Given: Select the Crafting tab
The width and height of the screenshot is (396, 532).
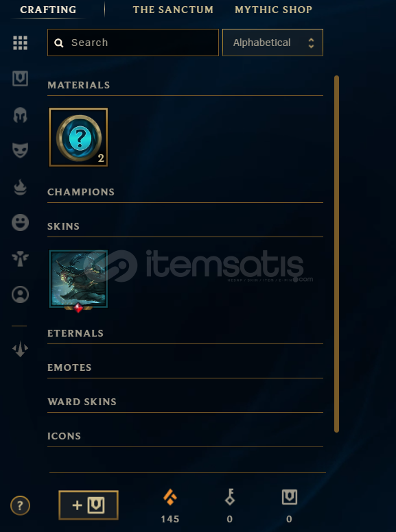Looking at the screenshot, I should pos(48,10).
